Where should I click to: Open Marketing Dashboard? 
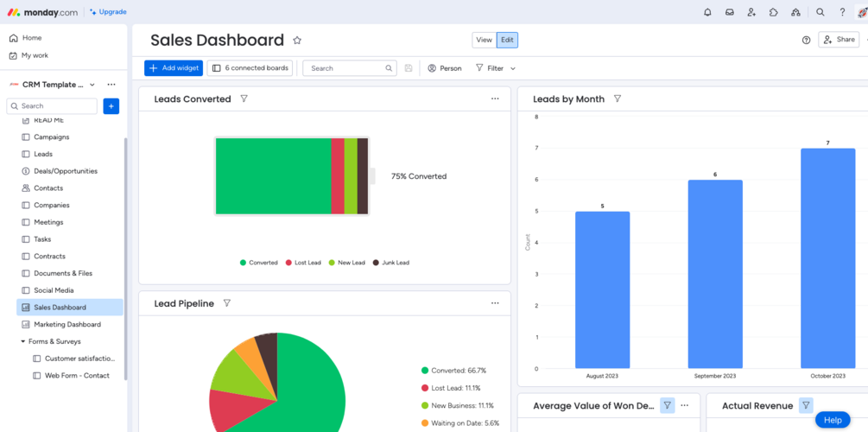point(70,324)
